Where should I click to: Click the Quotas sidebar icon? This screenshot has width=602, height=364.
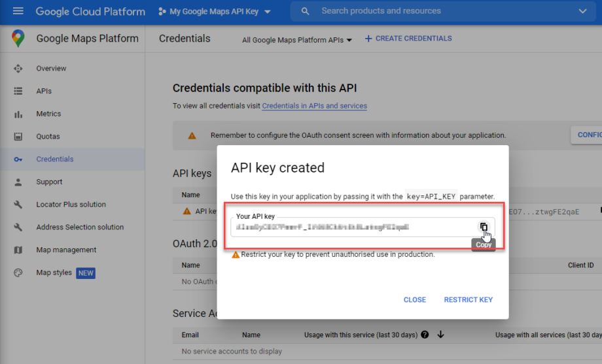(18, 137)
